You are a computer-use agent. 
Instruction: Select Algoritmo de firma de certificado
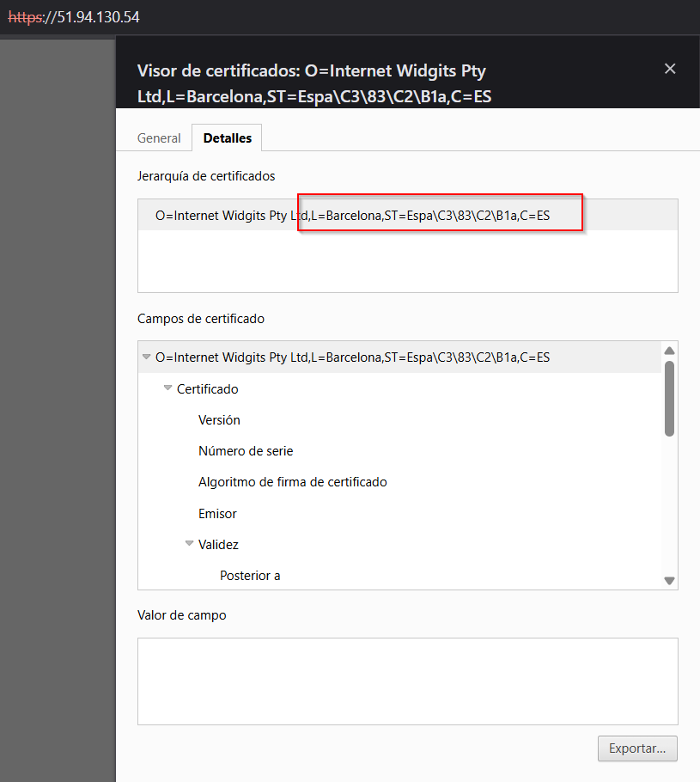point(292,482)
